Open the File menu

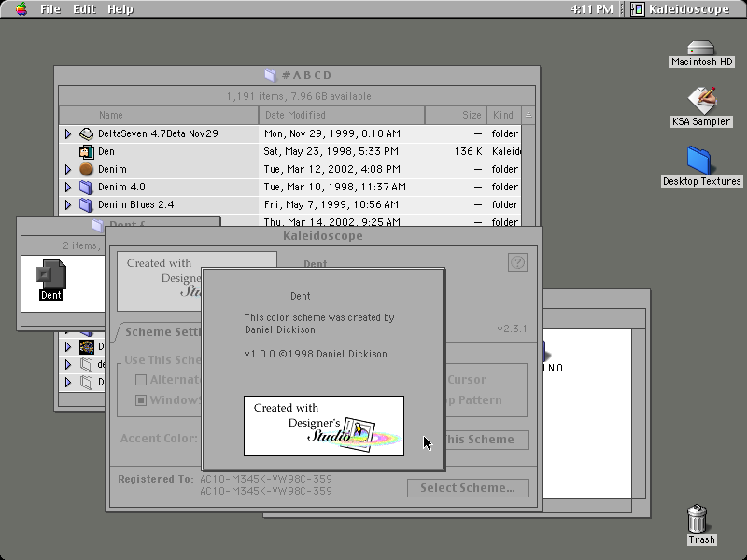pyautogui.click(x=50, y=9)
